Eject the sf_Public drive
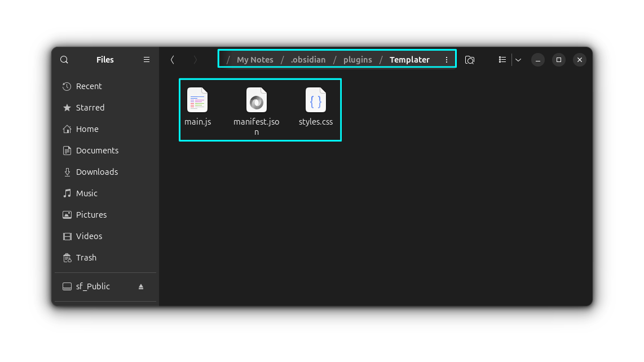The width and height of the screenshot is (644, 362). point(140,286)
